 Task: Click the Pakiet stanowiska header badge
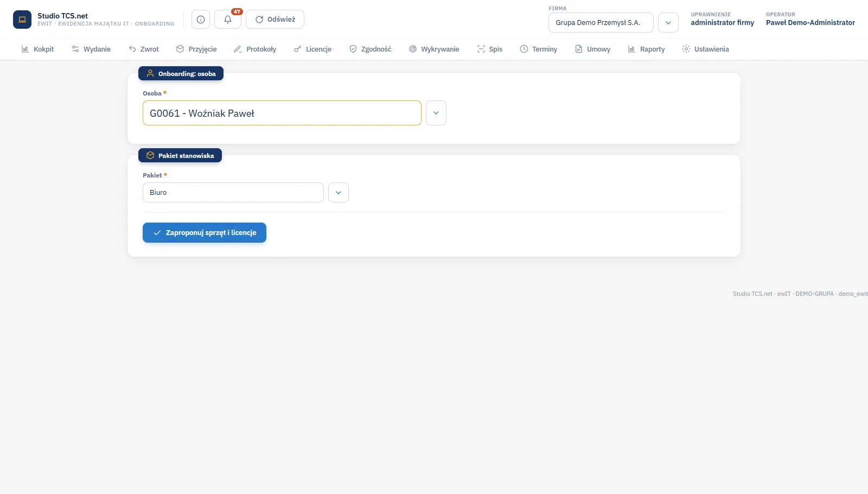180,155
